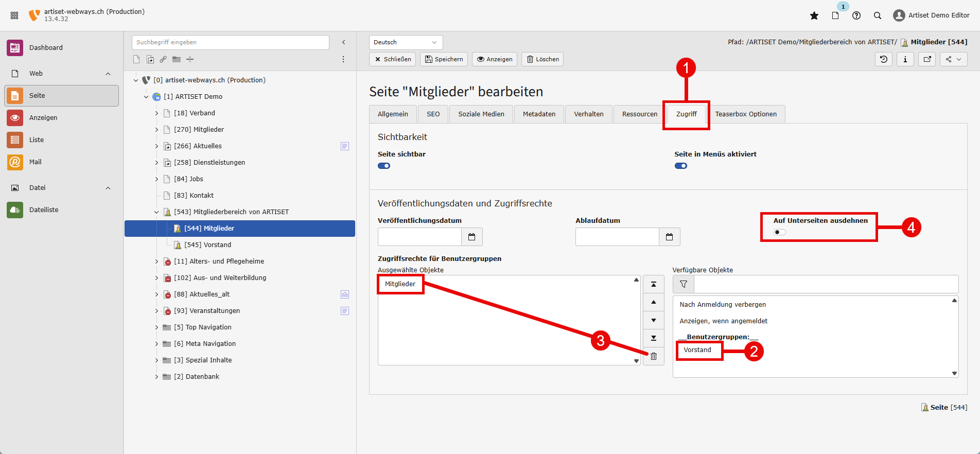Switch to the Soziale Medien tab
980x454 pixels.
[481, 114]
